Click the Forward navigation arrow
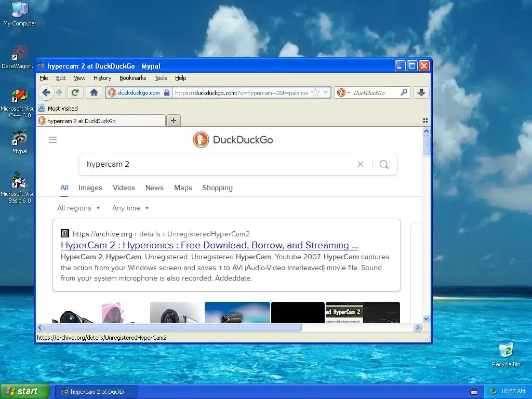This screenshot has width=532, height=399. tap(59, 92)
